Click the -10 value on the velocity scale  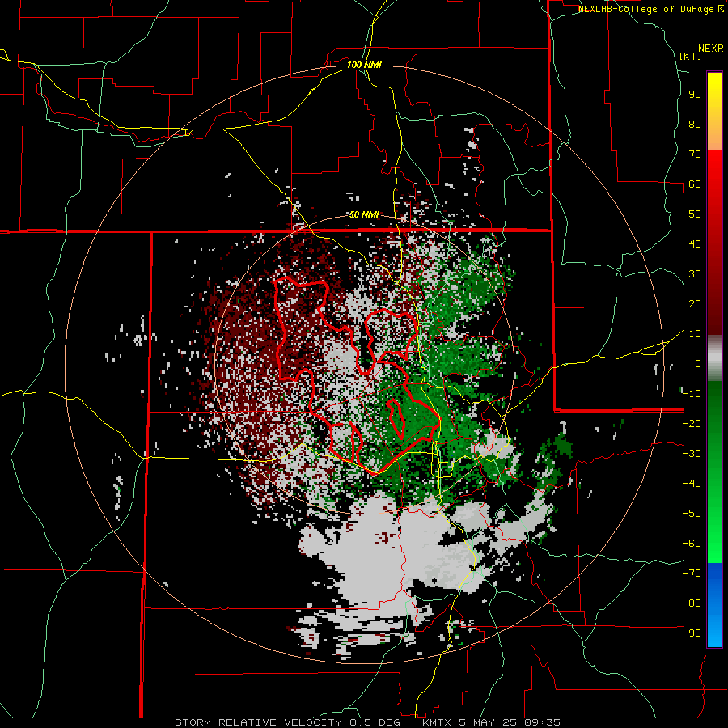pyautogui.click(x=692, y=394)
